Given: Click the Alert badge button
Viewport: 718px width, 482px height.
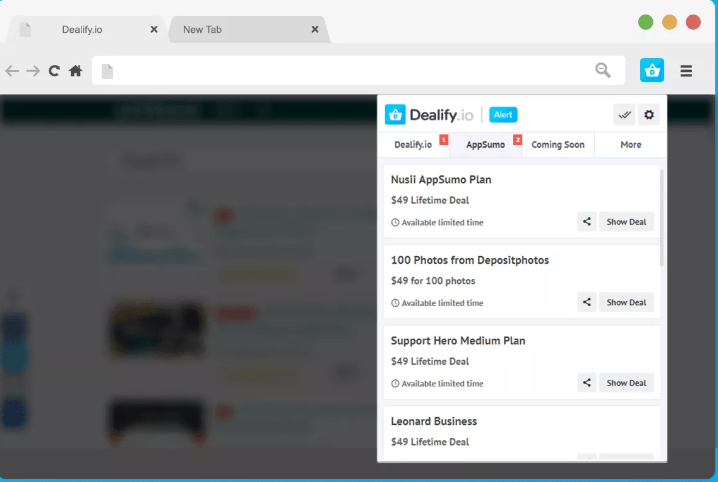Looking at the screenshot, I should [x=503, y=114].
